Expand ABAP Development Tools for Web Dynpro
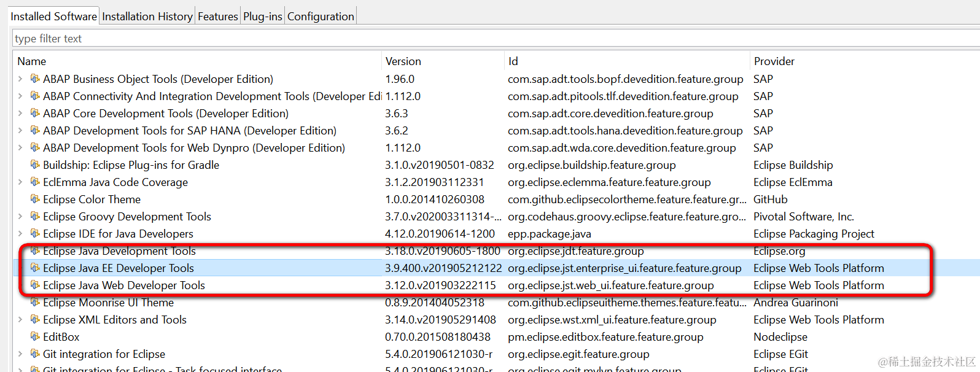980x372 pixels. coord(20,147)
